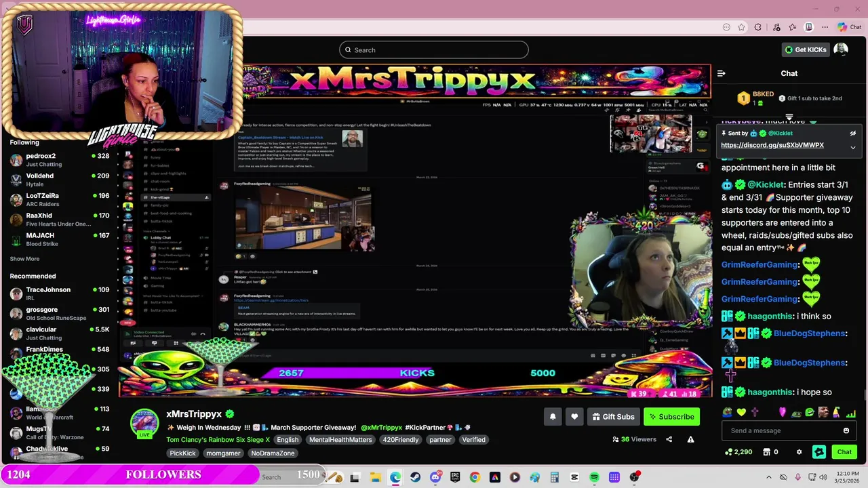Click the Get KICKs button

806,49
